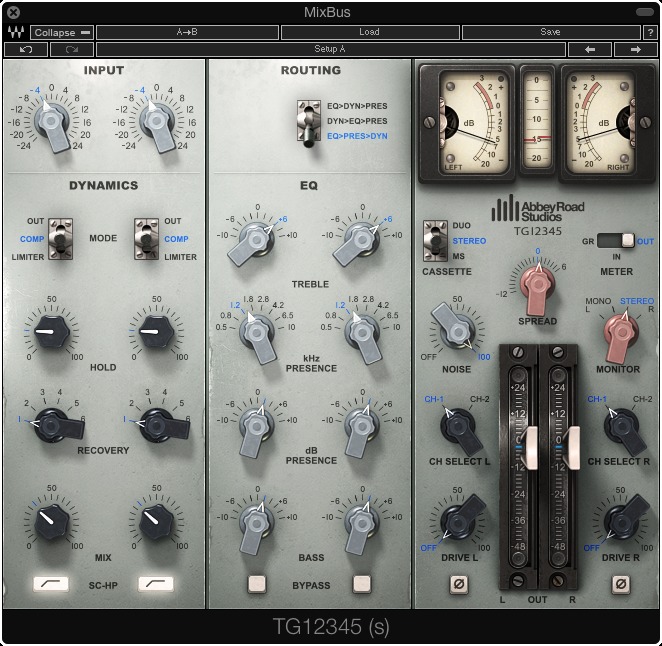Go to next preset with right arrow
Image resolution: width=662 pixels, height=646 pixels.
click(635, 49)
